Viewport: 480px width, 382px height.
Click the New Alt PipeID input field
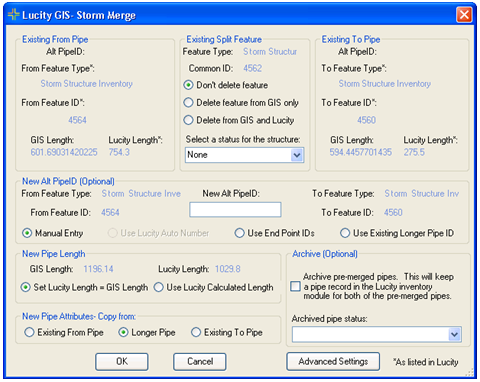pos(235,210)
